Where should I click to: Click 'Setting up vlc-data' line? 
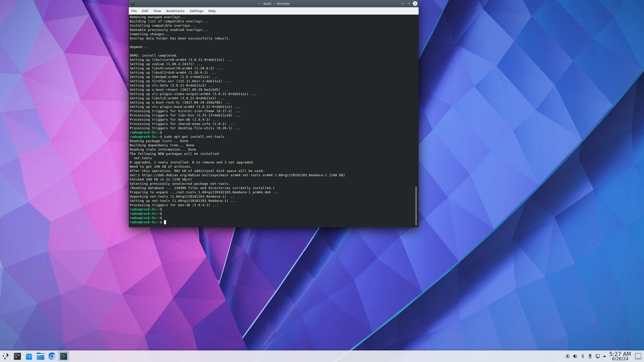(x=172, y=85)
